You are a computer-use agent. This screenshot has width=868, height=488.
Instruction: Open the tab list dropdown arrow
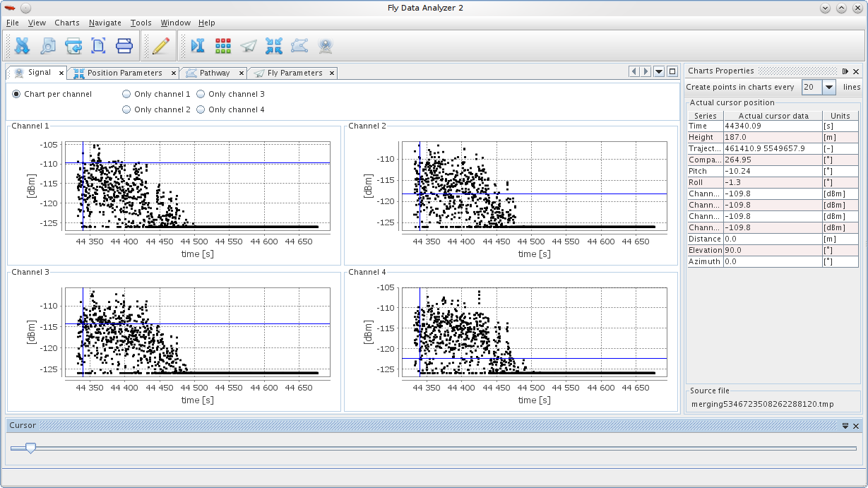(x=659, y=72)
